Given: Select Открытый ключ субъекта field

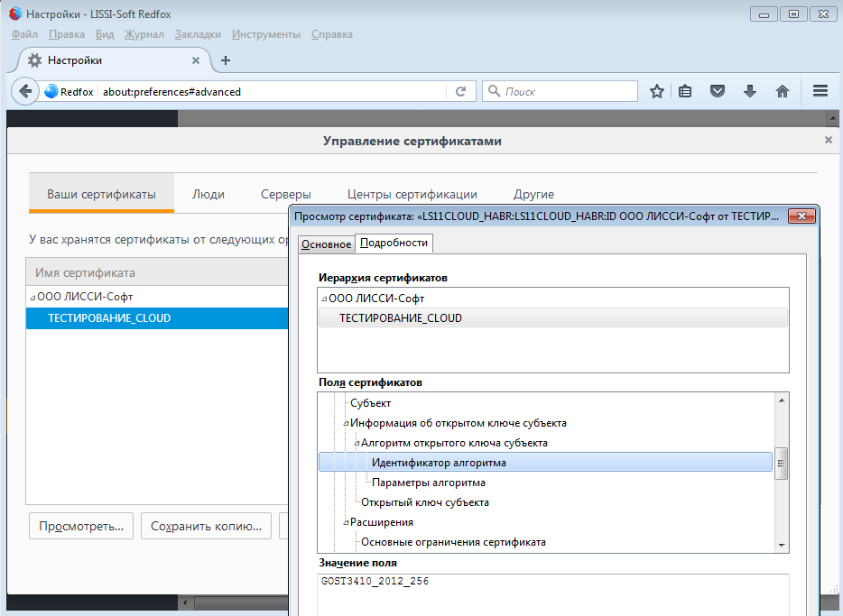Looking at the screenshot, I should (x=425, y=502).
